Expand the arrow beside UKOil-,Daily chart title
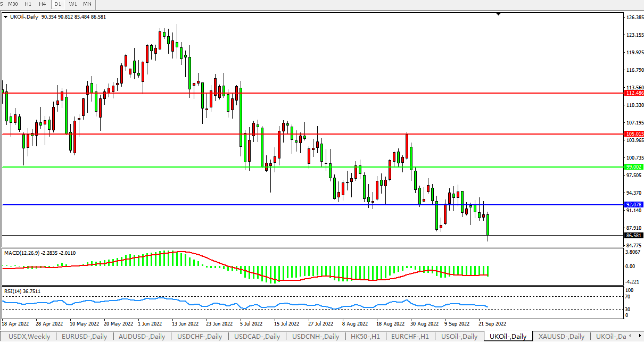Image resolution: width=644 pixels, height=342 pixels. click(5, 17)
